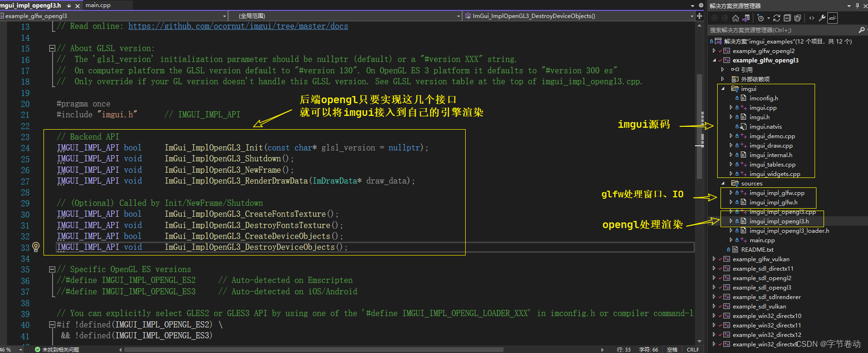Select imgui_tables.cpp file
Viewport: 868px width, 353px height.
point(773,164)
